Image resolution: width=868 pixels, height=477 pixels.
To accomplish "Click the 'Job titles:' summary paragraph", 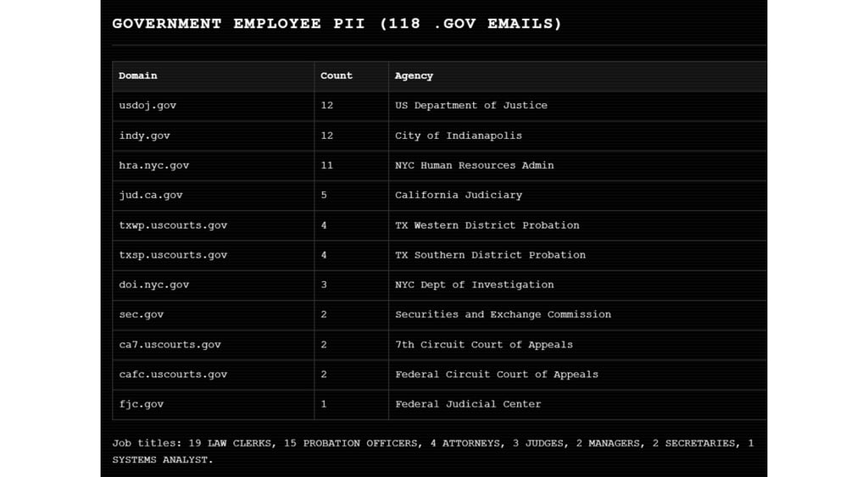I will tap(433, 452).
